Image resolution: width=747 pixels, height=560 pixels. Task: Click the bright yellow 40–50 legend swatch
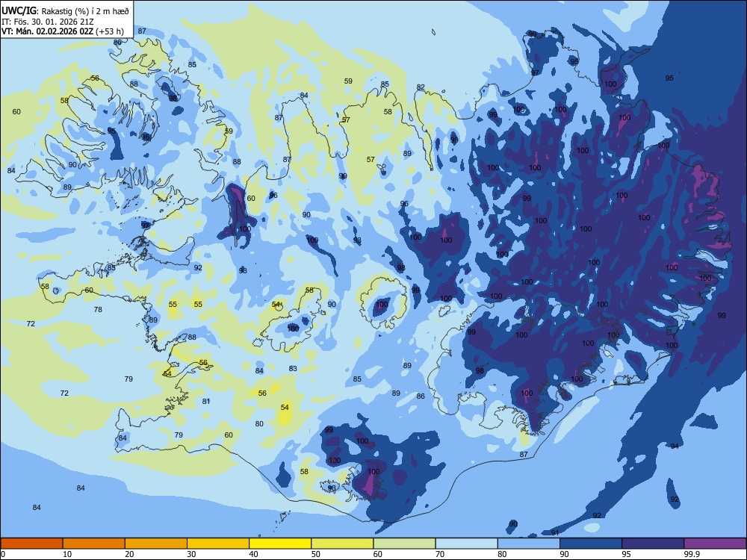pos(280,544)
